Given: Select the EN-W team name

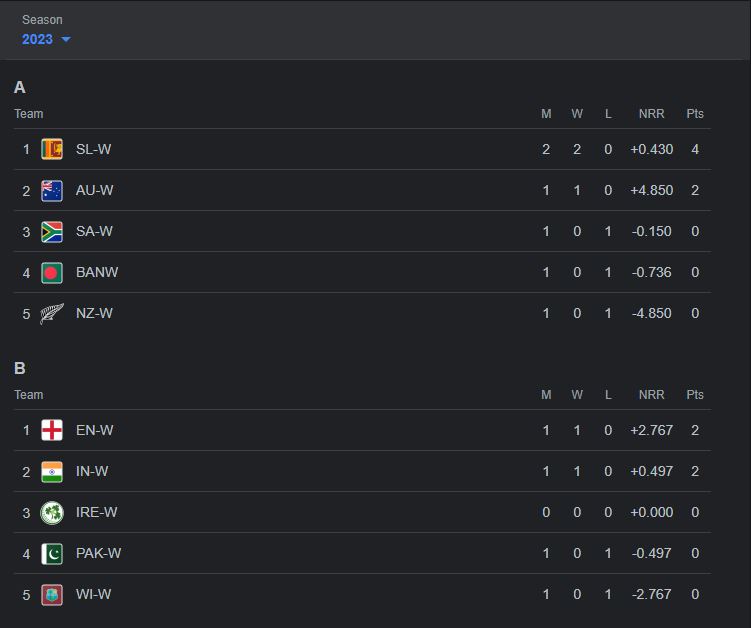Looking at the screenshot, I should coord(95,430).
